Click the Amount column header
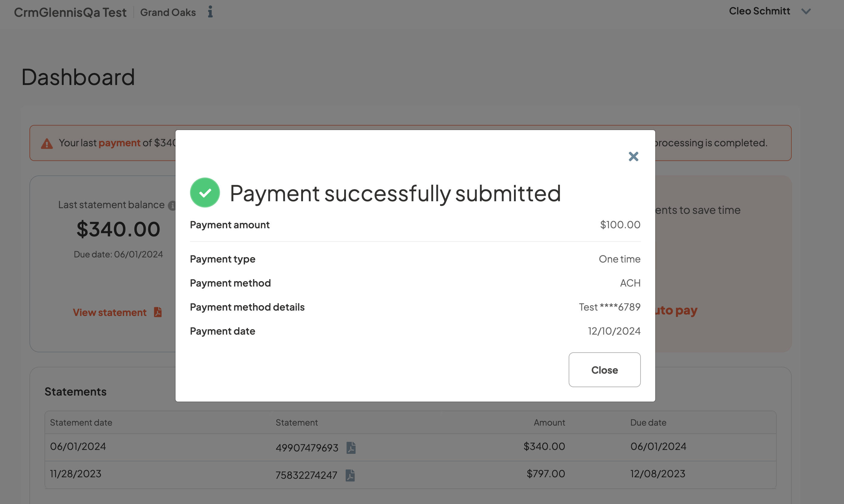 (549, 423)
